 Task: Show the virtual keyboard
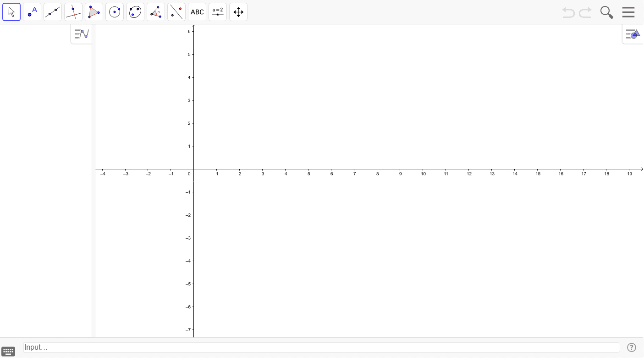(8, 351)
